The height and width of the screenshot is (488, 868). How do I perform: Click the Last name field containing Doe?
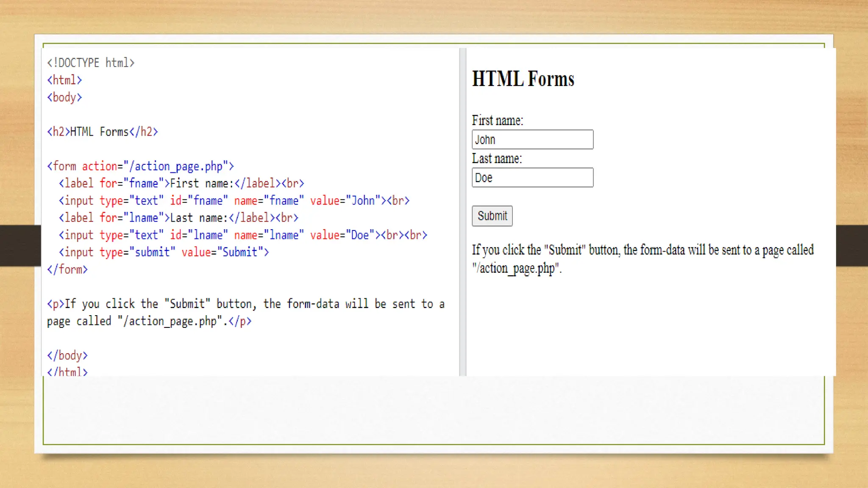[x=532, y=177]
